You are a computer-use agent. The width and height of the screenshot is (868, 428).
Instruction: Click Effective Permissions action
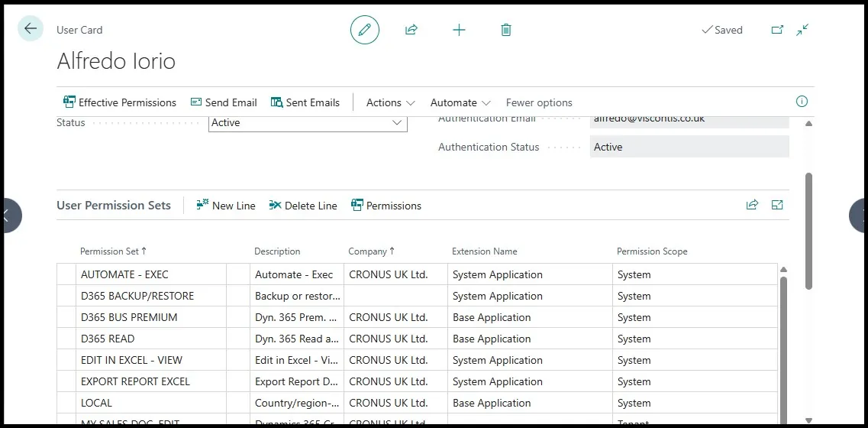[x=120, y=102]
